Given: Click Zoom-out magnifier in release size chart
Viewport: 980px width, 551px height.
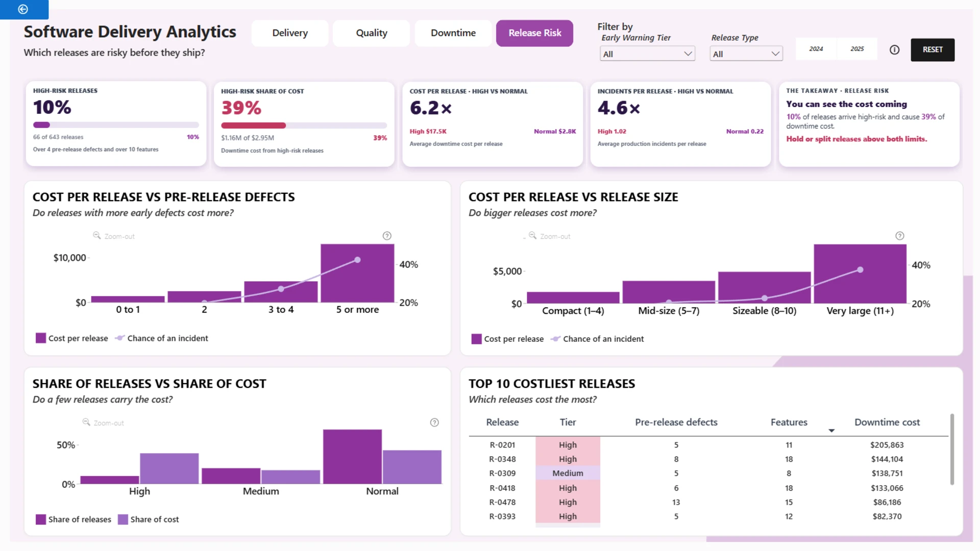Looking at the screenshot, I should [x=532, y=235].
